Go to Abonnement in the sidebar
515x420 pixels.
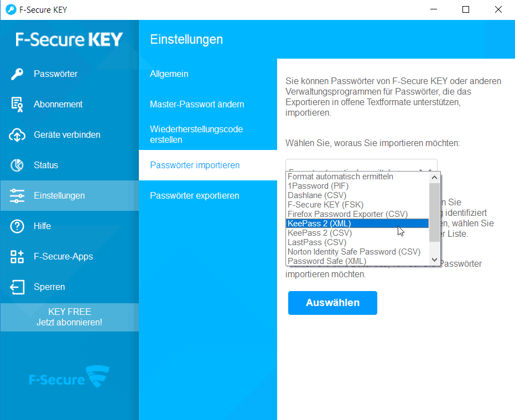(70, 104)
